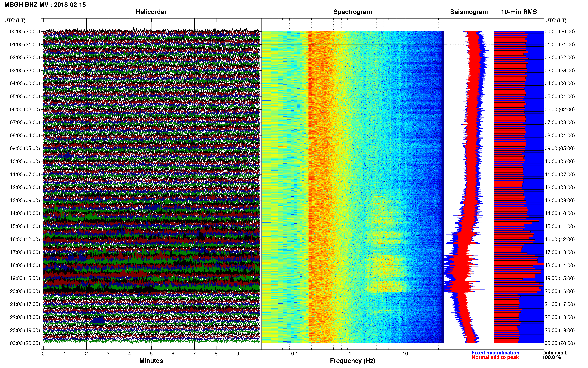Click the '10' frequency axis tick

click(405, 354)
